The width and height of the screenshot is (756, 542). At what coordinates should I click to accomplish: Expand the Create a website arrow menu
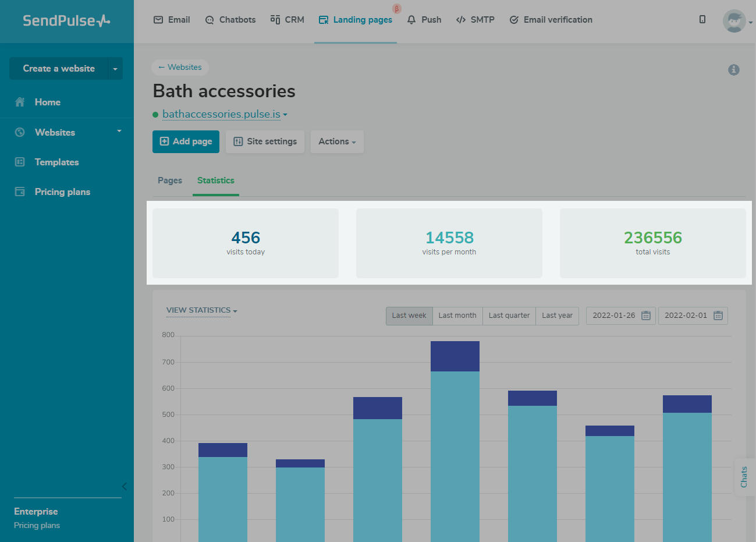[115, 69]
